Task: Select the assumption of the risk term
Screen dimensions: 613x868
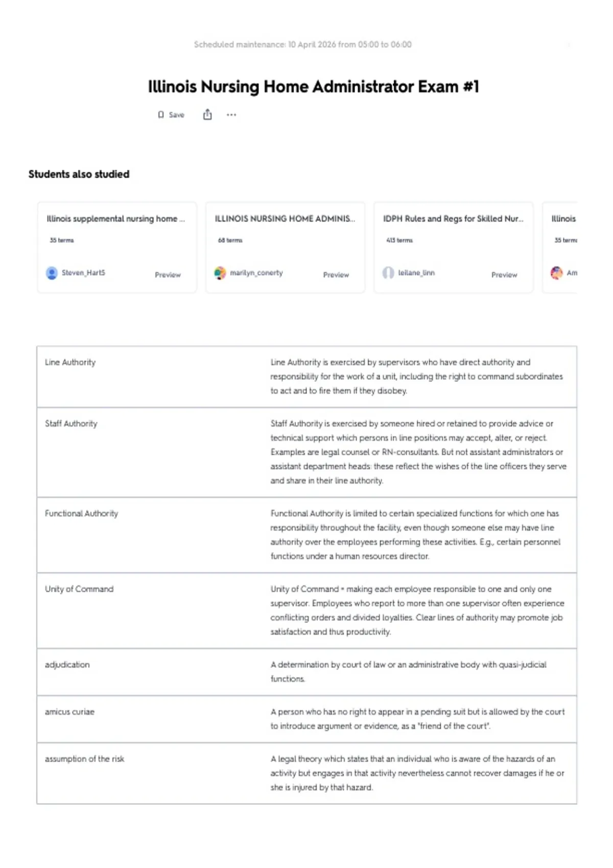Action: (x=84, y=759)
